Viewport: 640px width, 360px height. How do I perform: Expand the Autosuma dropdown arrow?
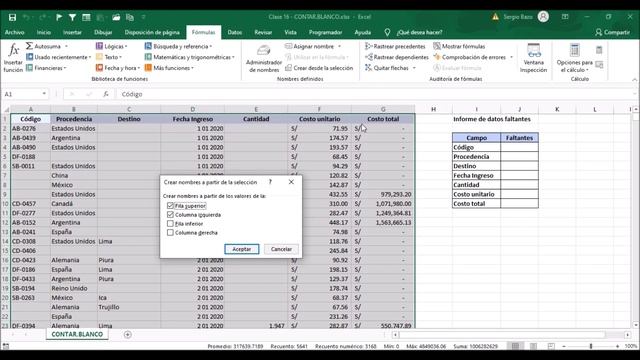coord(66,46)
